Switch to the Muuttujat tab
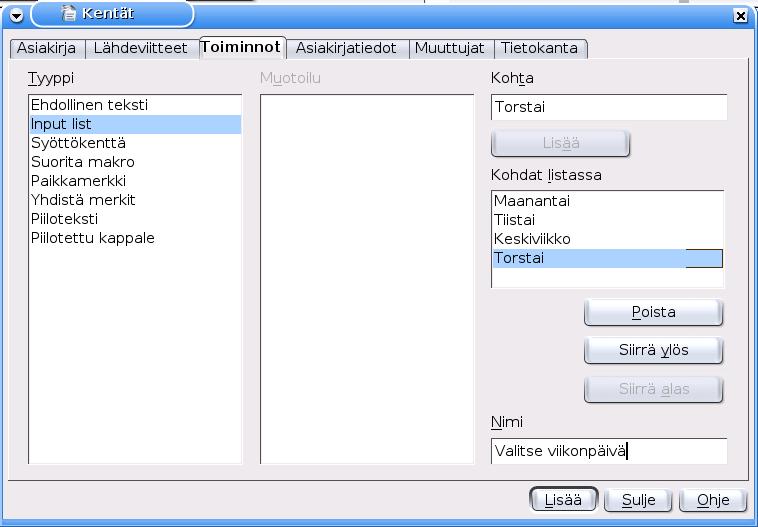758x527 pixels. 450,48
